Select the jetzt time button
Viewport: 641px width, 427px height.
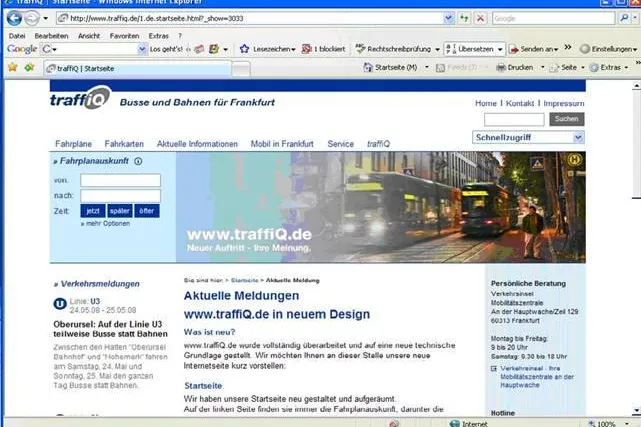93,211
